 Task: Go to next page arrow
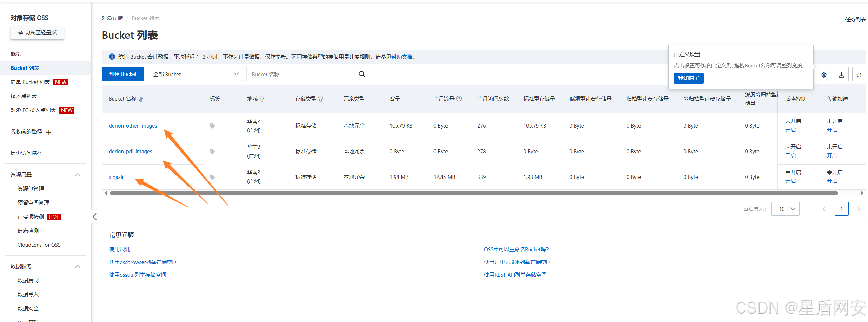point(859,209)
